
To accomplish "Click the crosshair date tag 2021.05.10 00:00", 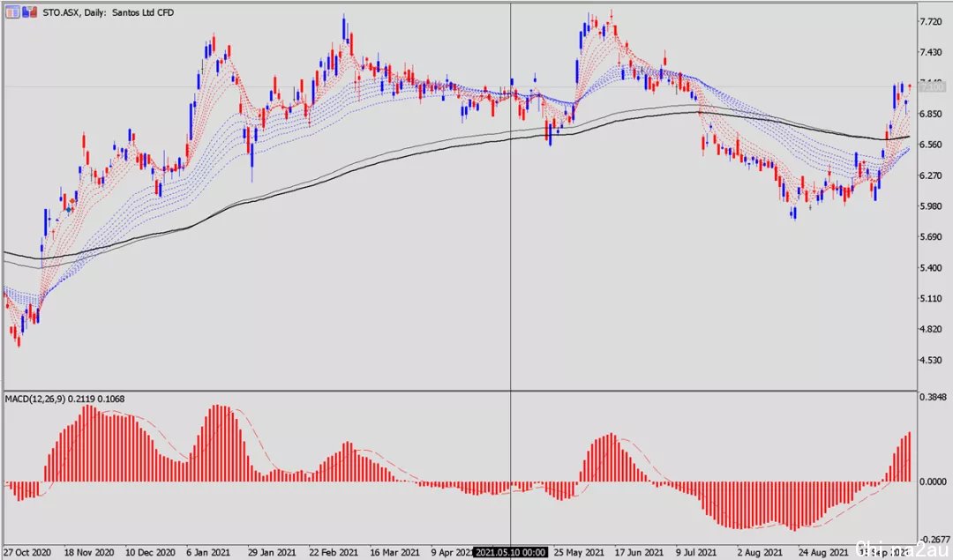I will pyautogui.click(x=511, y=552).
